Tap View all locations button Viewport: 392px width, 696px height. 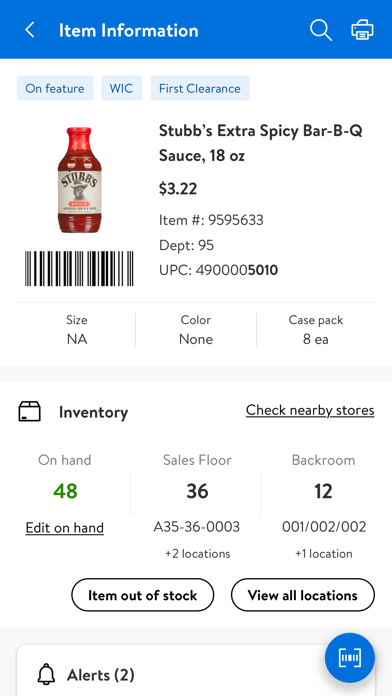coord(303,595)
